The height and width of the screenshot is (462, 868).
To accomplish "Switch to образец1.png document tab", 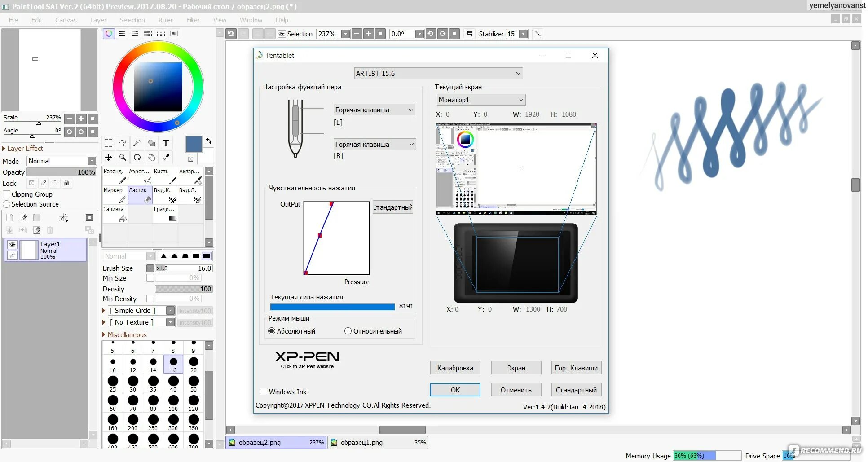I will (x=378, y=442).
